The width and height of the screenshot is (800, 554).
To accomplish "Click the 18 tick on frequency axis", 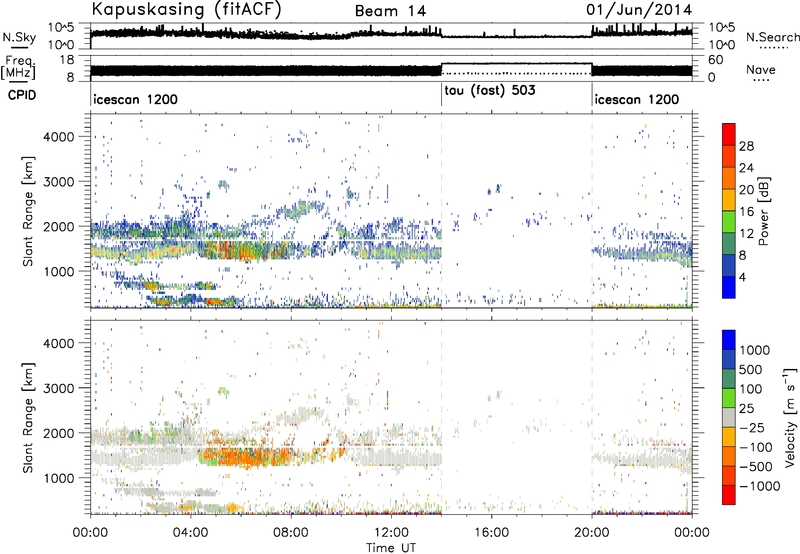I will (67, 60).
